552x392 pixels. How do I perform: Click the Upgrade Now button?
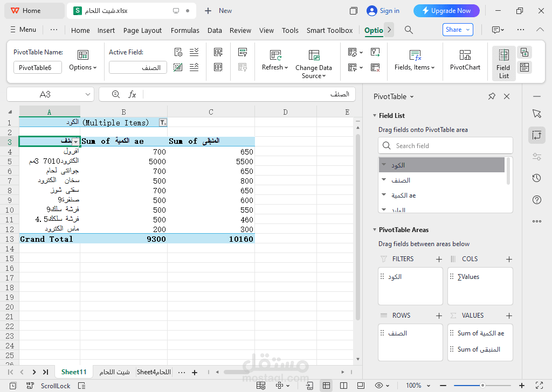(x=446, y=11)
